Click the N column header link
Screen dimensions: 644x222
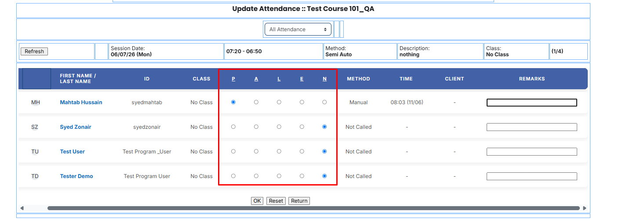pos(325,79)
